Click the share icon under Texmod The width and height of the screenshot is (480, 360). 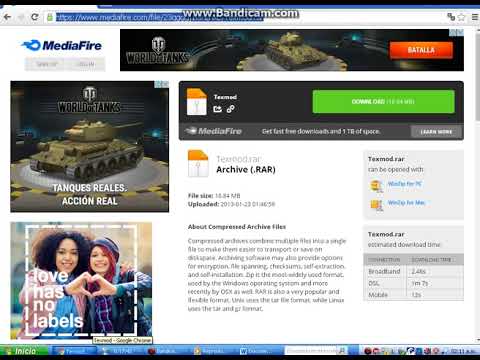pos(217,109)
